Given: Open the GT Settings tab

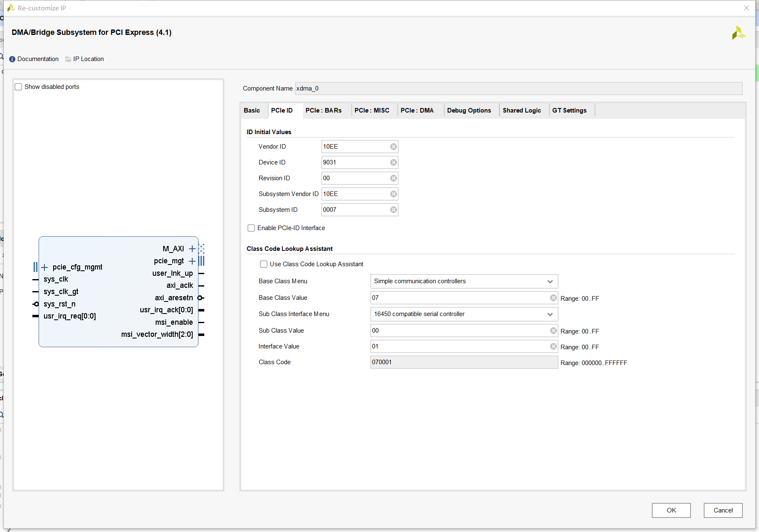Looking at the screenshot, I should pyautogui.click(x=569, y=110).
